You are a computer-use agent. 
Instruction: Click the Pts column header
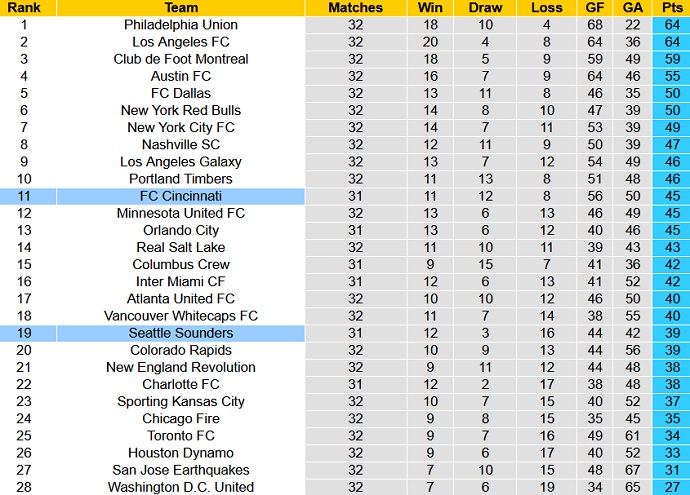[x=672, y=7]
